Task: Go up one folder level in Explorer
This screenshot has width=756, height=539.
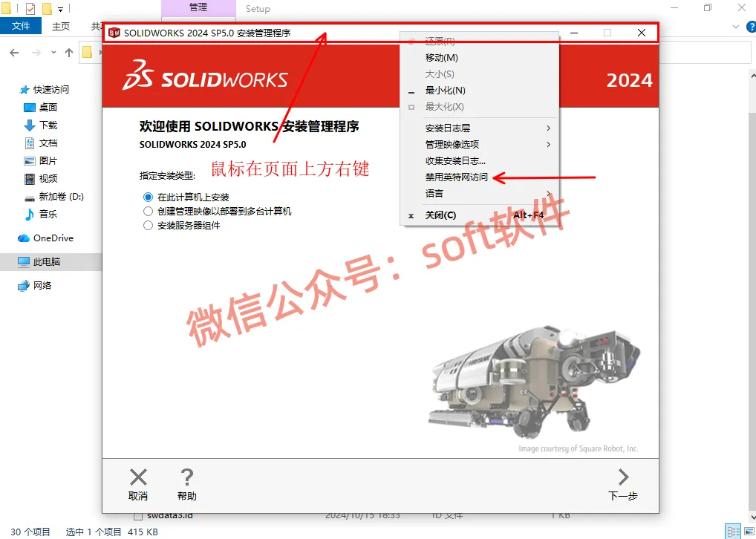Action: 69,53
